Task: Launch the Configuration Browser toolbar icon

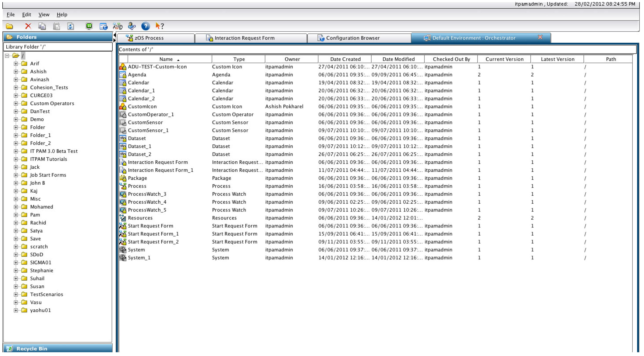Action: pos(103,26)
